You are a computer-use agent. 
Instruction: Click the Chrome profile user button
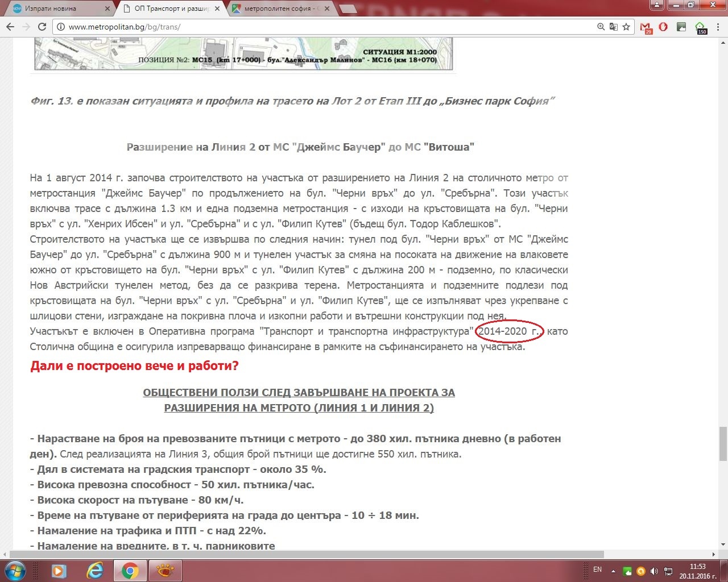(x=657, y=5)
